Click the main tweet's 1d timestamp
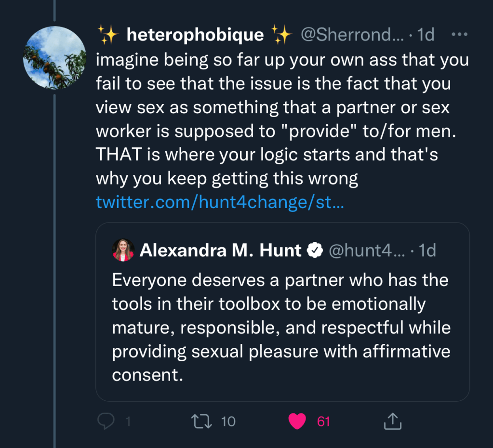This screenshot has width=493, height=448. click(x=426, y=35)
